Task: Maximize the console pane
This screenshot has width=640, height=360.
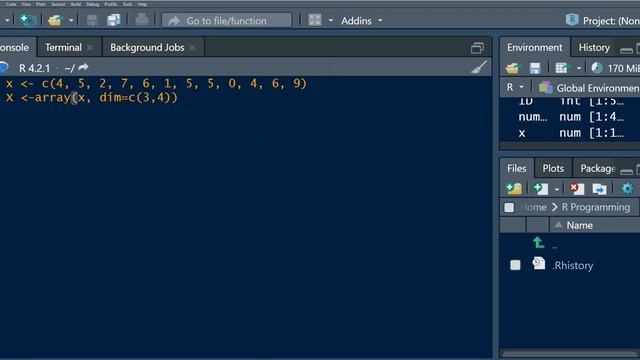Action: [477, 48]
